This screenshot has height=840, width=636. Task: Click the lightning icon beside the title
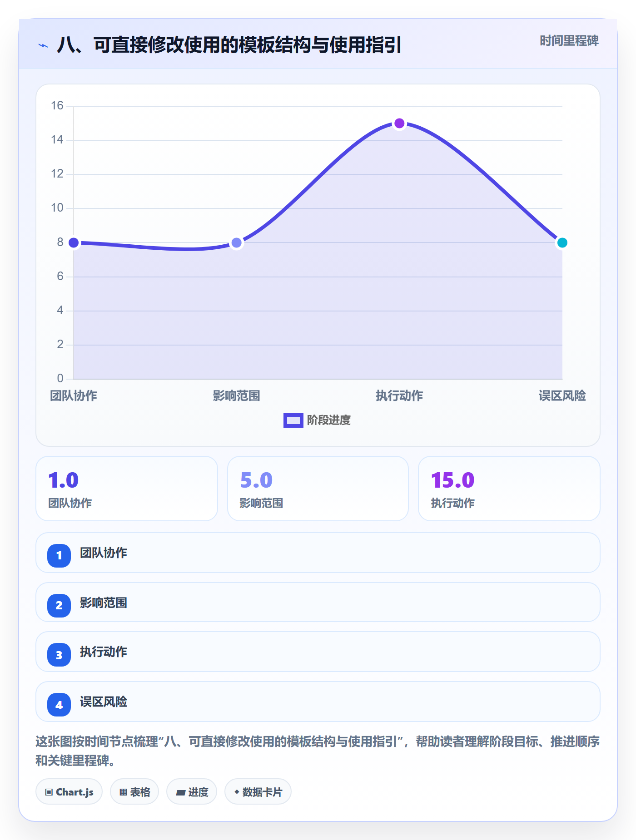(43, 45)
